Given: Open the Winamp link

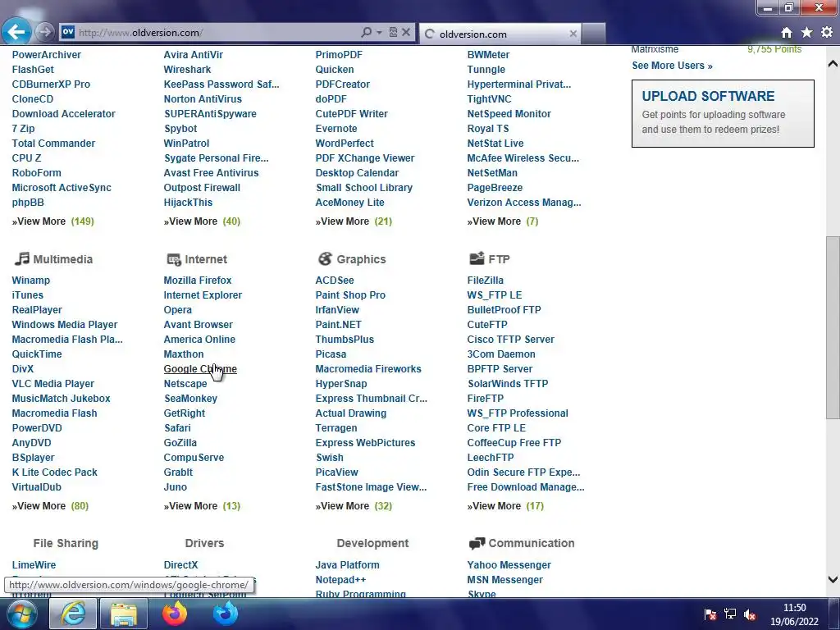Looking at the screenshot, I should 30,281.
